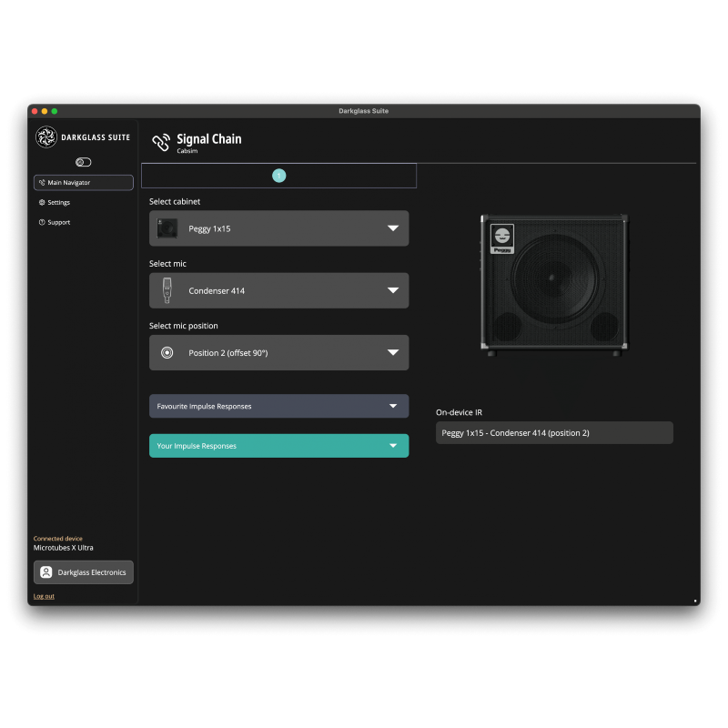728x728 pixels.
Task: Click the Peggy 1x15 cabinet image
Action: pos(553,284)
